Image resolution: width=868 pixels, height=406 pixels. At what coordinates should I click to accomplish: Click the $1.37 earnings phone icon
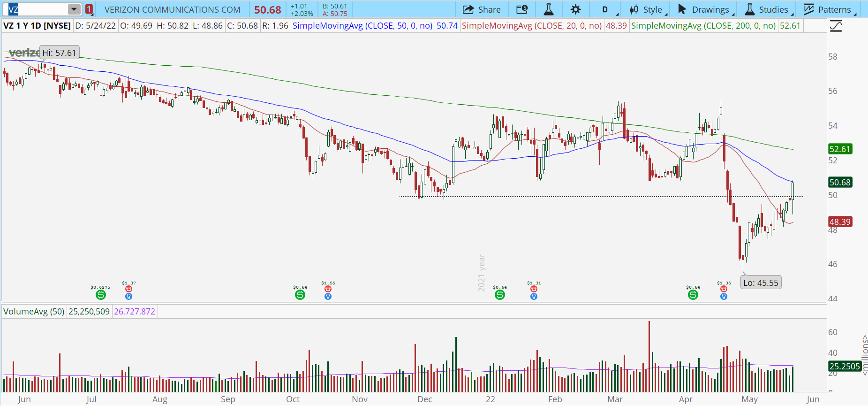point(128,289)
